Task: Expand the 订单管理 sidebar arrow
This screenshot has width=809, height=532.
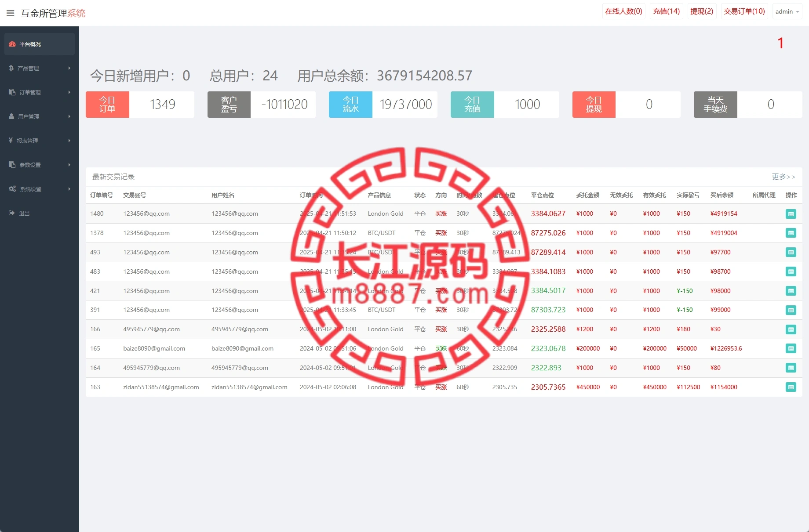Action: pyautogui.click(x=69, y=92)
